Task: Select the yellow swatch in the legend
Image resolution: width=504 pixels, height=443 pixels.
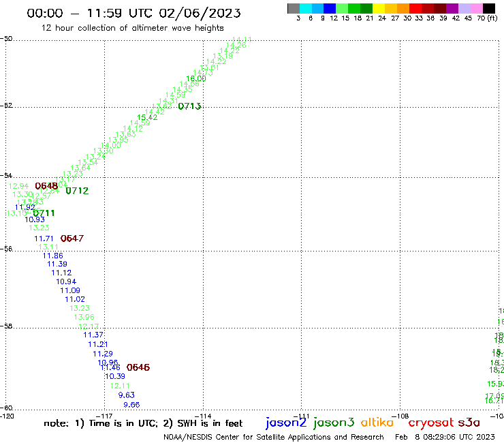Action: (x=379, y=8)
